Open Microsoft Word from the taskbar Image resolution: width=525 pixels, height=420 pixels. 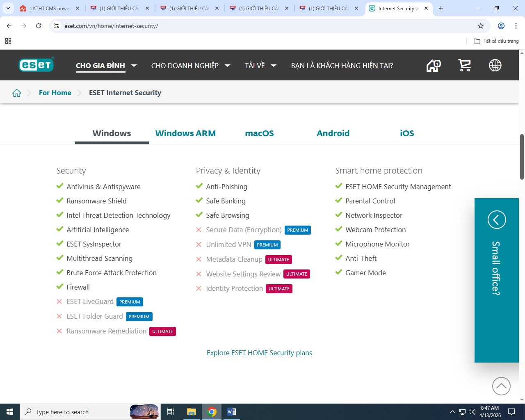(232, 412)
